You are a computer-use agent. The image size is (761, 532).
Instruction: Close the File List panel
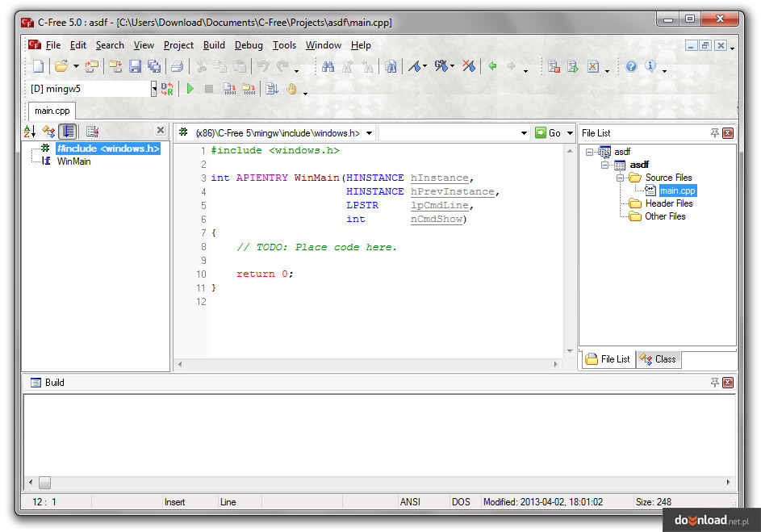click(x=728, y=133)
